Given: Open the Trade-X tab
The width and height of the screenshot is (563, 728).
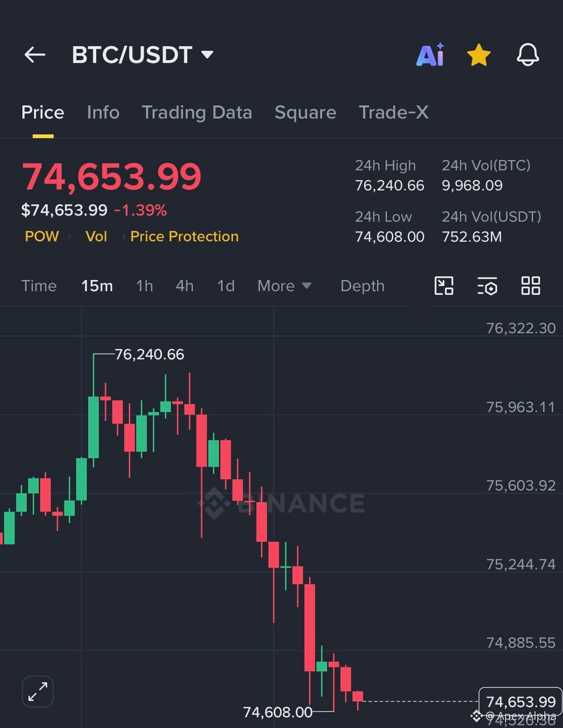Looking at the screenshot, I should point(394,112).
